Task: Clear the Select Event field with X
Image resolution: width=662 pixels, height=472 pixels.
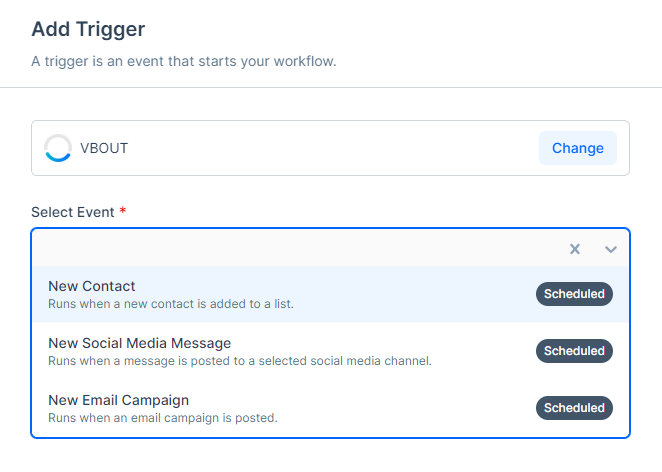Action: (x=575, y=249)
